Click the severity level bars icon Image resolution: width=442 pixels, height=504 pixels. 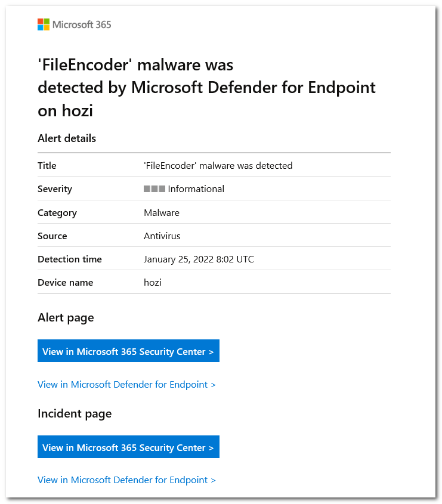[154, 189]
